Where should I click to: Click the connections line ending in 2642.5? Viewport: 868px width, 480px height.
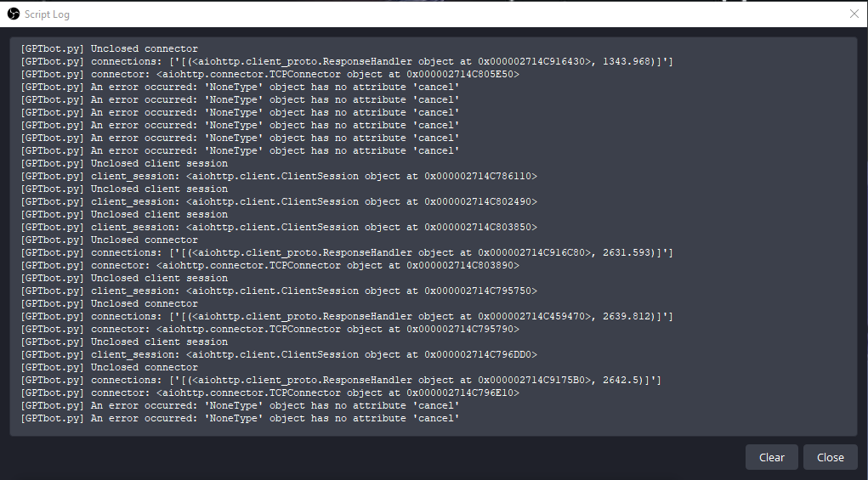[x=340, y=380]
